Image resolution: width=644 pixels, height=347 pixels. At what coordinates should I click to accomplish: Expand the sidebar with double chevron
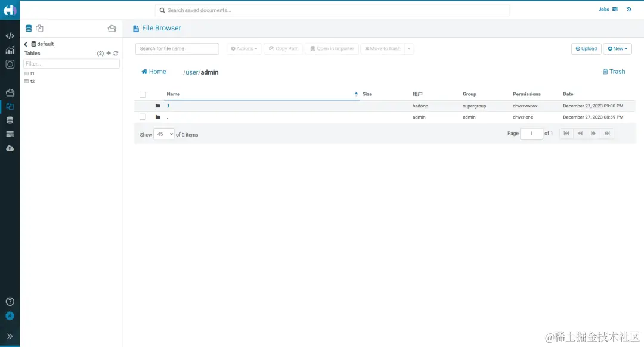point(10,336)
